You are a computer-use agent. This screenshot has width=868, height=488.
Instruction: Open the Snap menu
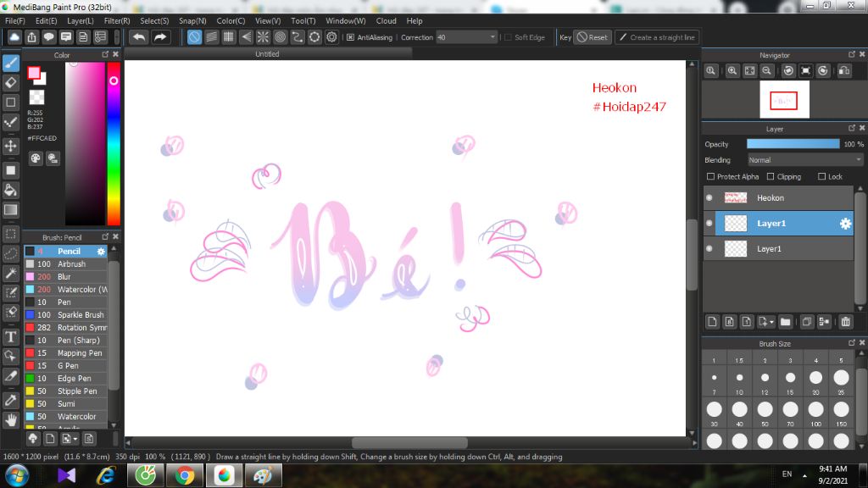192,21
